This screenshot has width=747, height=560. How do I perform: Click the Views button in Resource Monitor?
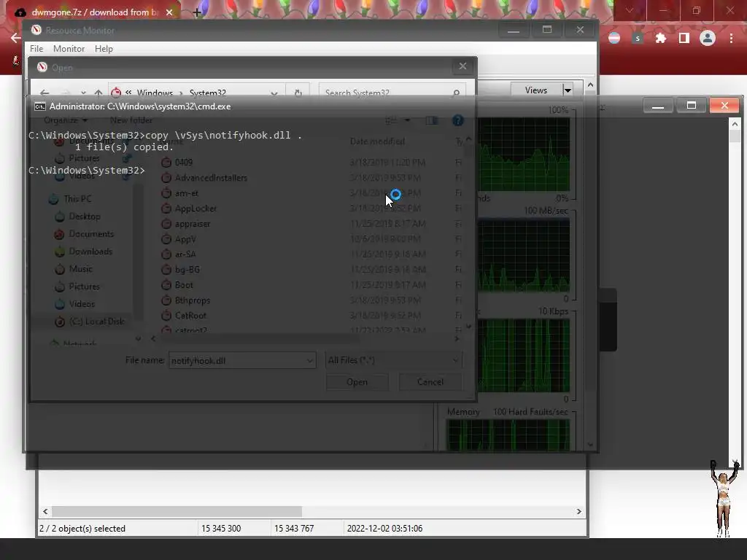point(536,90)
